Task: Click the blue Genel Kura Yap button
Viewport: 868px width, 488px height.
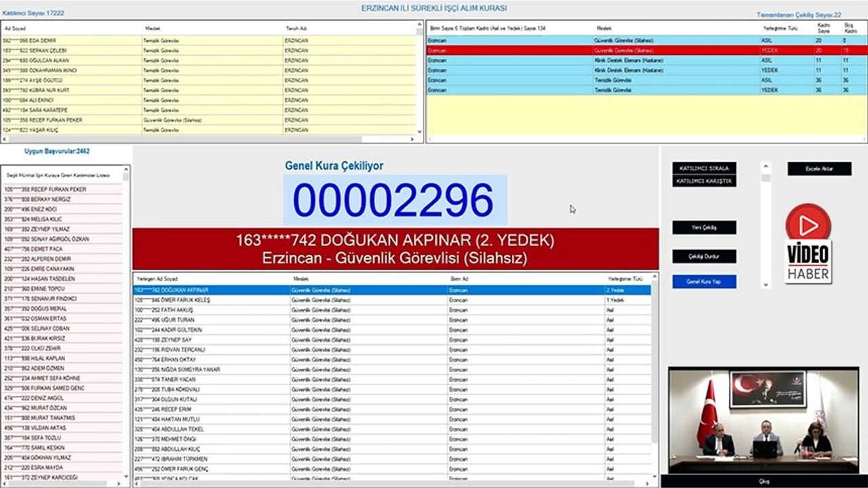Action: [x=703, y=281]
